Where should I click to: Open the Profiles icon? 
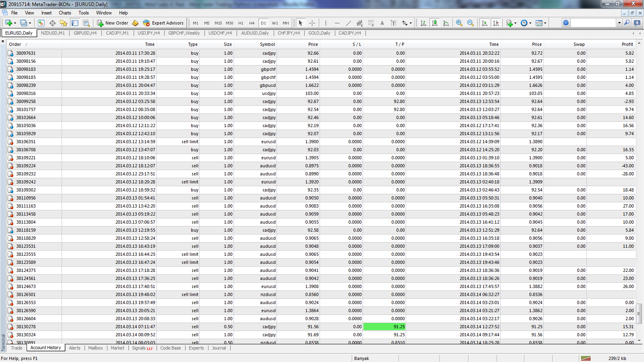pos(23,23)
